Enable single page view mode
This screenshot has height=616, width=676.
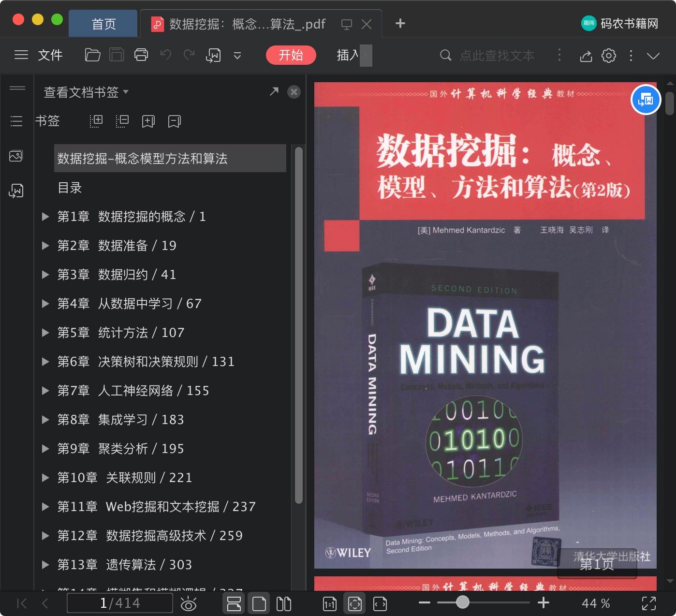(x=259, y=603)
